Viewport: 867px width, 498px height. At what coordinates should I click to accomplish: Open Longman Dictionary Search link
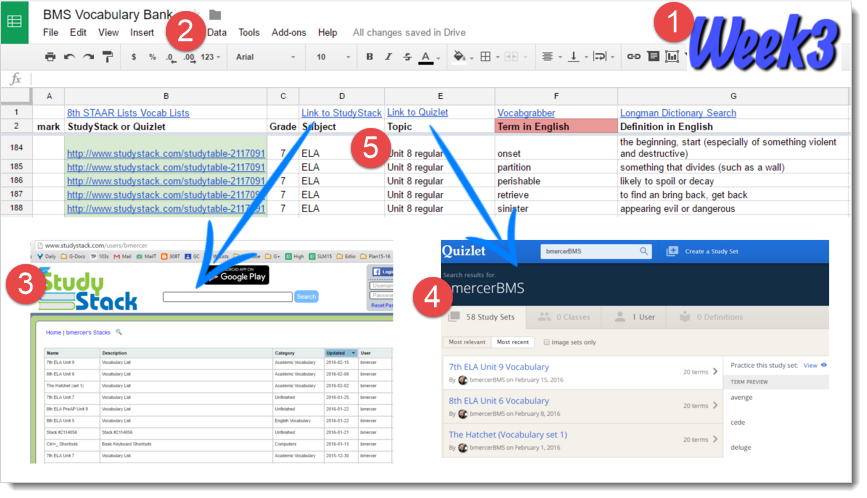[x=678, y=113]
